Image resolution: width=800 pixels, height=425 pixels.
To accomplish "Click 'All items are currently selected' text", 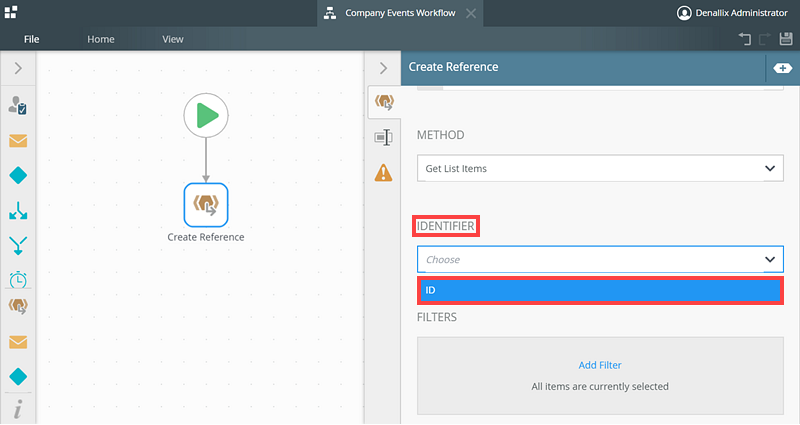I will pos(600,387).
